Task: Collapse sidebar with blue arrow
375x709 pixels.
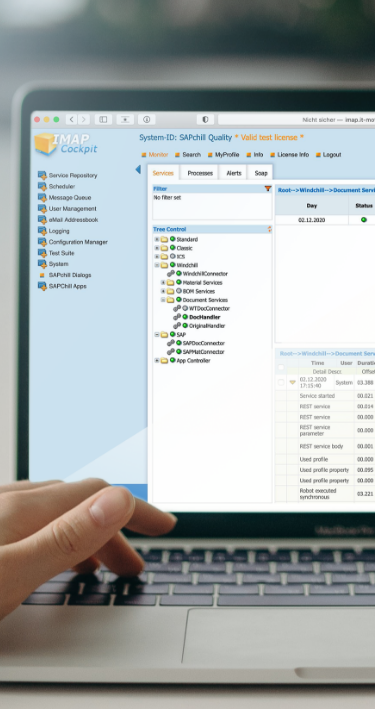Action: point(138,169)
